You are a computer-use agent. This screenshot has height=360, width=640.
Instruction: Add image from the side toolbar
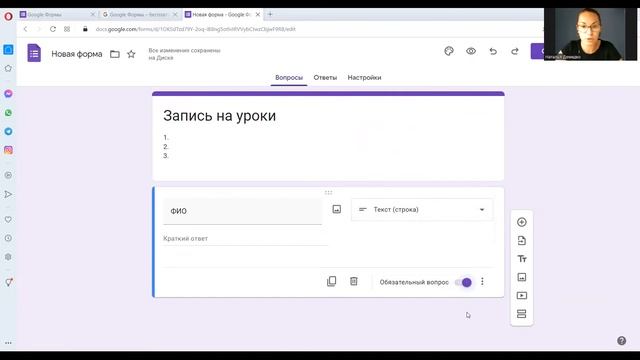[x=522, y=277]
